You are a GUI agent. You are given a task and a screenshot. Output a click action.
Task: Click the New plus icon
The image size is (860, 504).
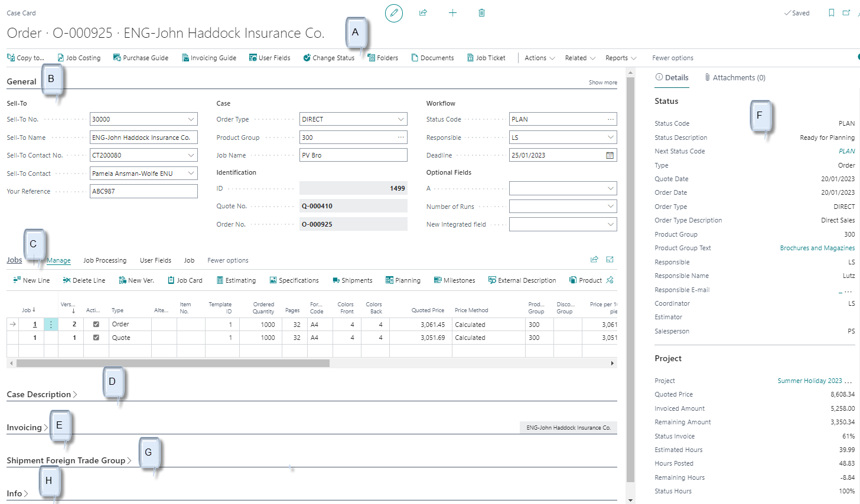pyautogui.click(x=452, y=13)
